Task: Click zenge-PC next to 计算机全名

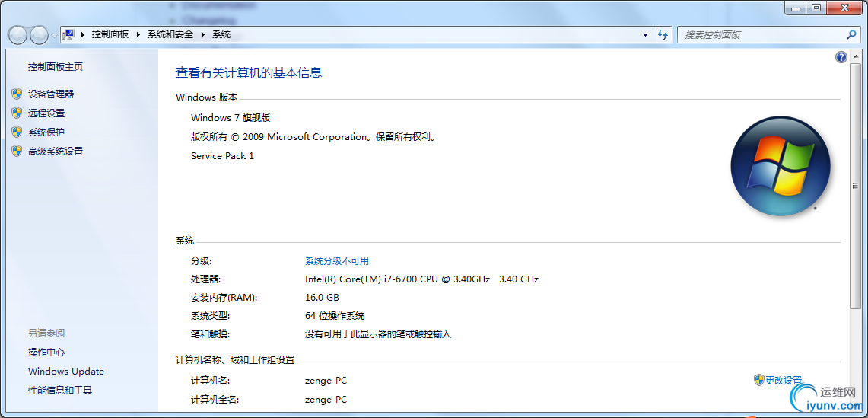Action: [x=326, y=400]
